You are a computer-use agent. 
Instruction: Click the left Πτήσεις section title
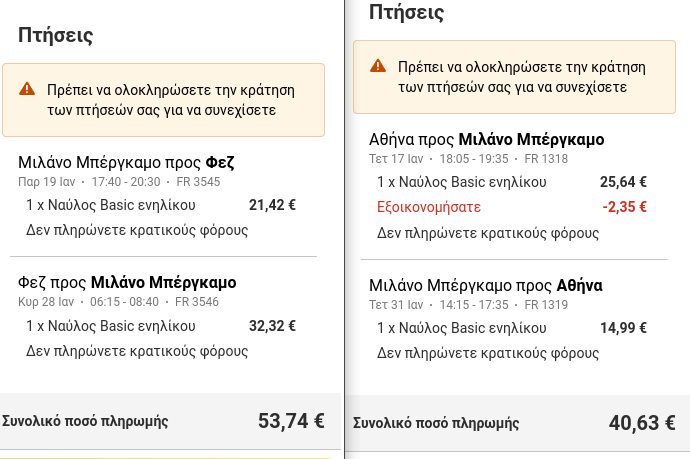pos(56,36)
